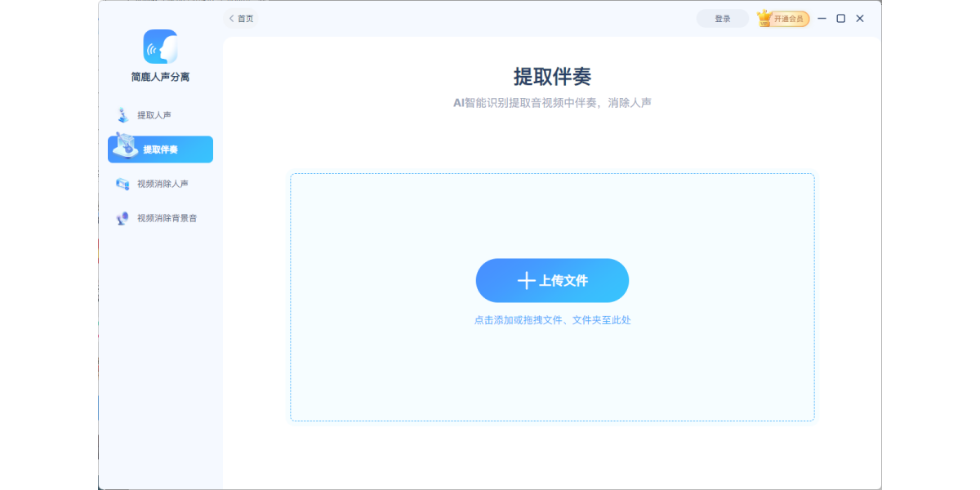Click the 视频消除人声 sidebar icon
This screenshot has width=980, height=490.
122,184
